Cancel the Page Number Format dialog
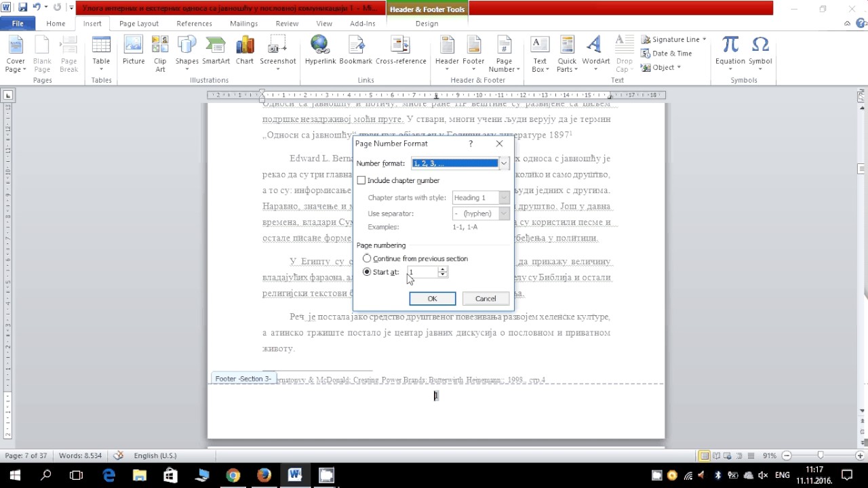Image resolution: width=868 pixels, height=488 pixels. coord(486,298)
